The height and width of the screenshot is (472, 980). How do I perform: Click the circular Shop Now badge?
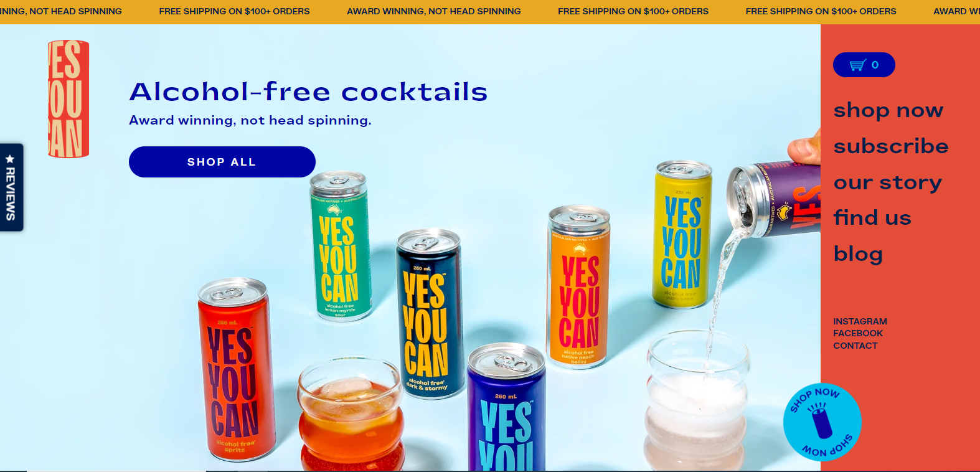pyautogui.click(x=822, y=422)
